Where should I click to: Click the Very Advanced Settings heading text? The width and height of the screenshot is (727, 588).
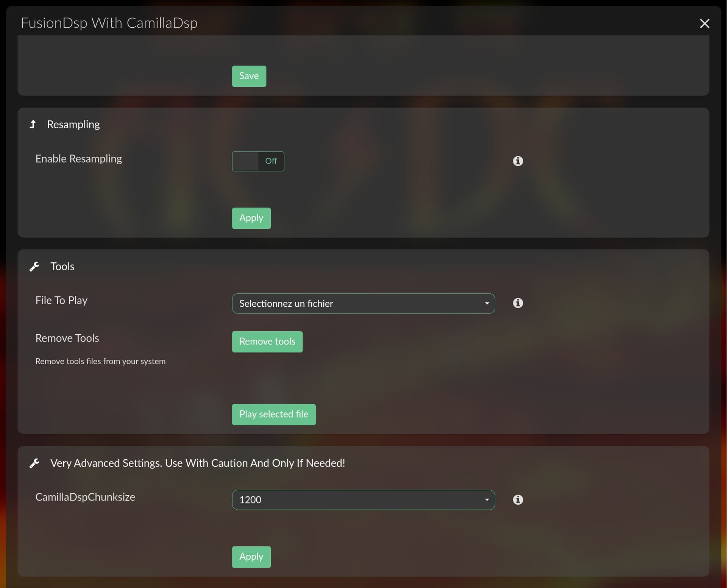198,463
